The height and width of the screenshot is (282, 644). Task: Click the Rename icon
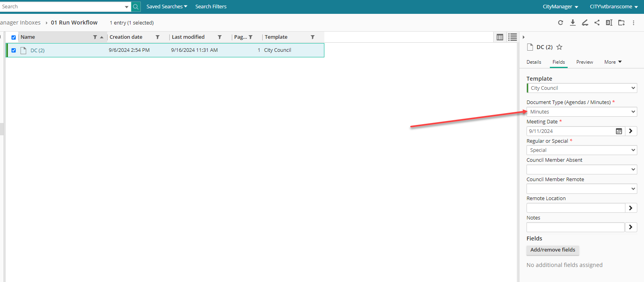tap(609, 23)
